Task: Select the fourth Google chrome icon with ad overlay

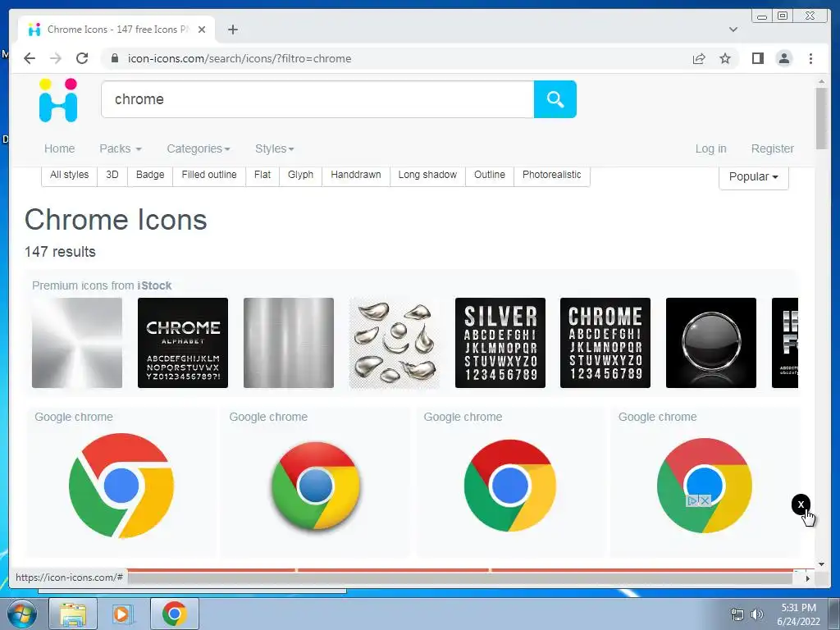Action: click(x=705, y=486)
